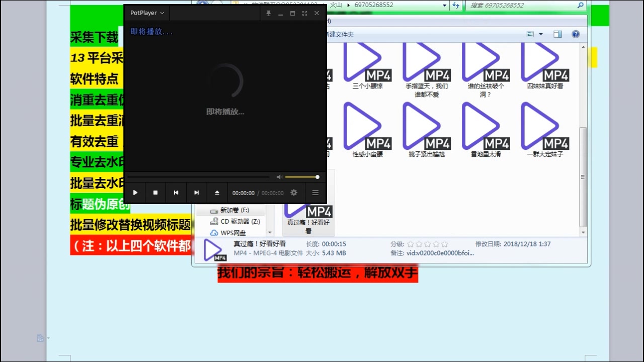Select video file 雪地里太滑
This screenshot has width=644, height=362.
[486, 130]
